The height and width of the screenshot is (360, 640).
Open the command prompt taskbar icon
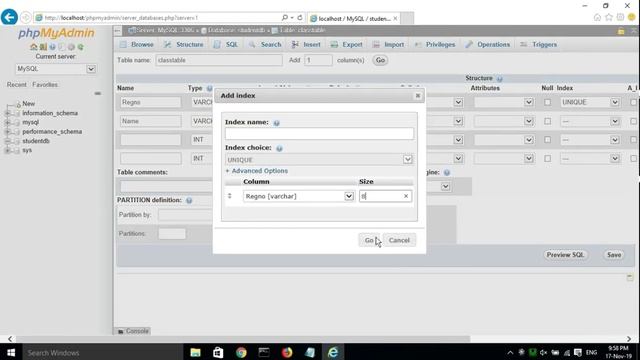point(264,352)
